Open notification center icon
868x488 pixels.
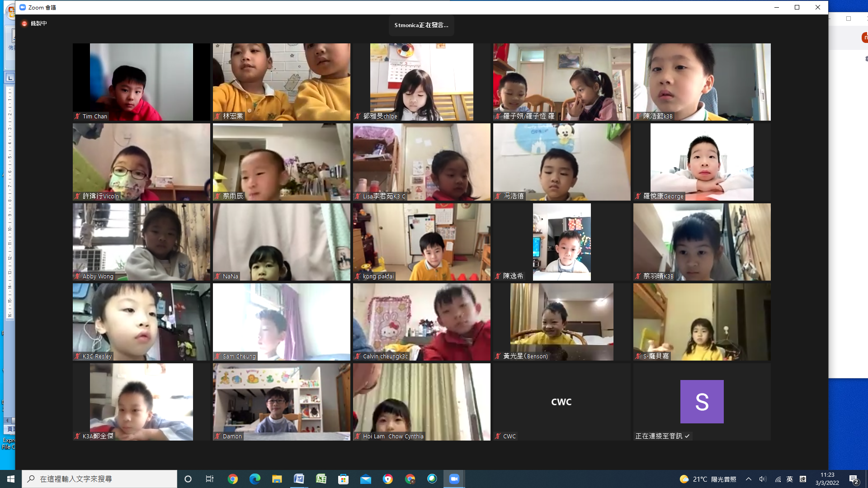[854, 479]
